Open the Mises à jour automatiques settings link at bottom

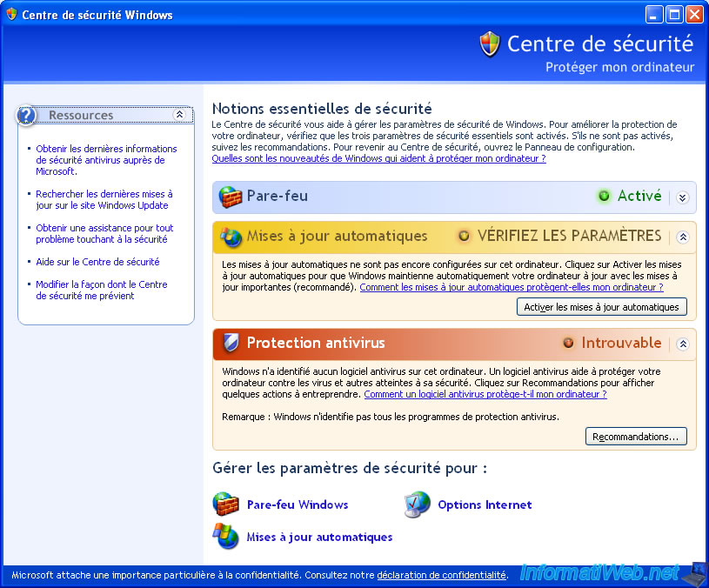tap(319, 537)
